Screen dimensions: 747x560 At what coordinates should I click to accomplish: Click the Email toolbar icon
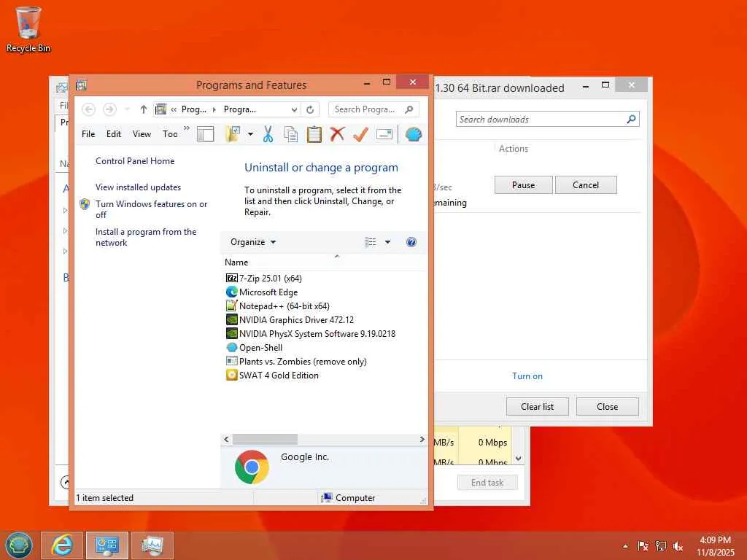pos(384,134)
